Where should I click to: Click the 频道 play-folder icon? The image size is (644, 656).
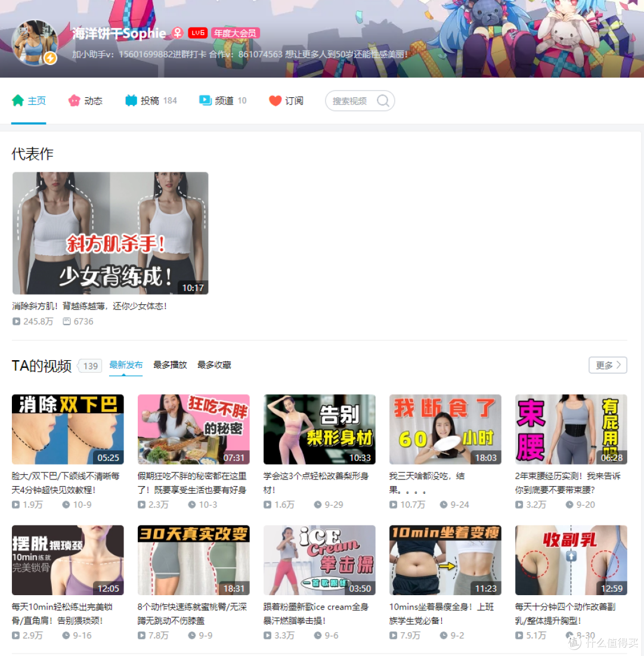pos(205,100)
